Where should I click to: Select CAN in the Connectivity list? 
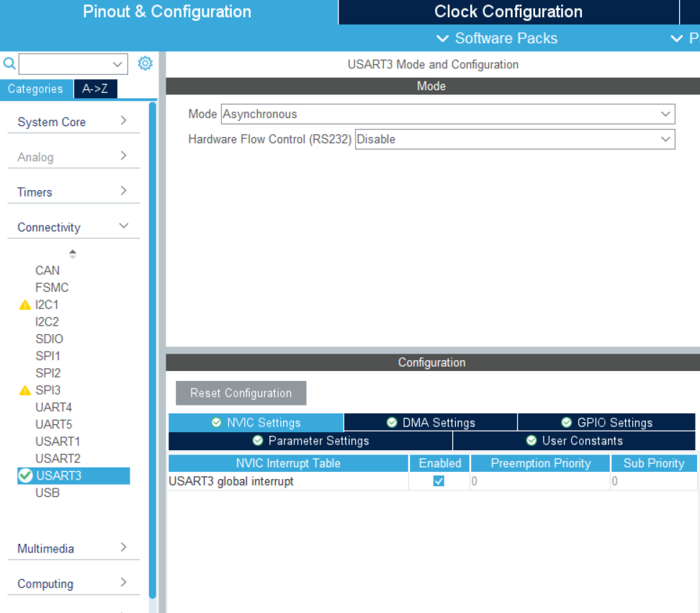[x=48, y=271]
